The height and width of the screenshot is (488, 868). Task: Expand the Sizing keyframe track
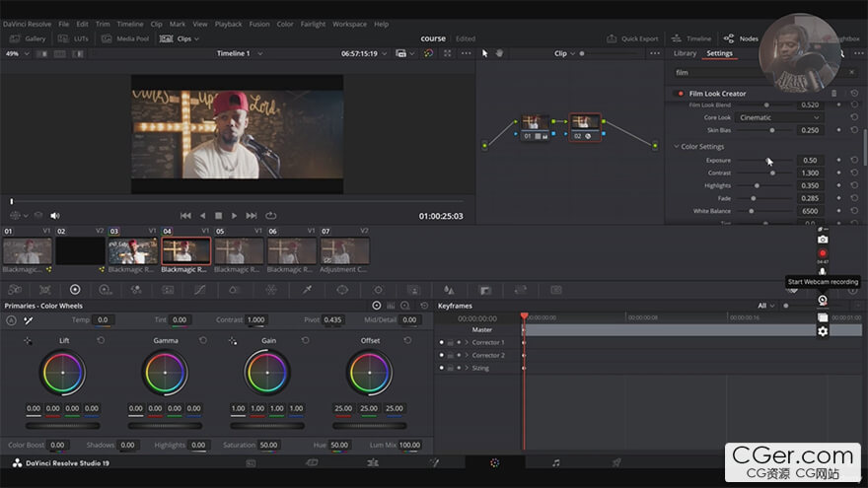467,368
